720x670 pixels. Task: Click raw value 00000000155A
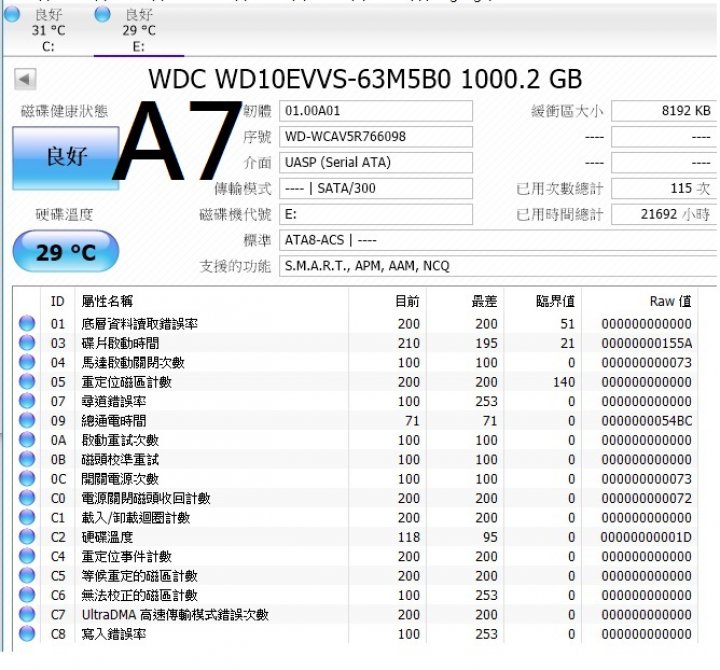coord(647,343)
